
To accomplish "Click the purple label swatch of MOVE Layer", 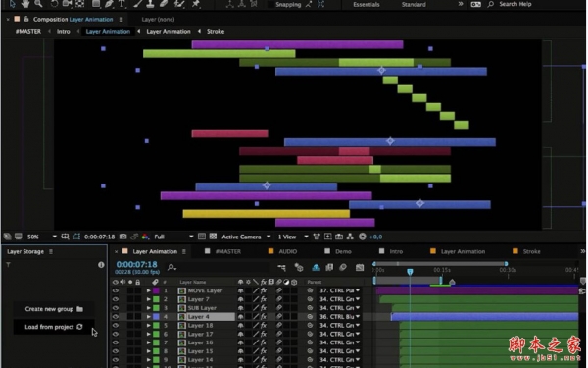I will coord(156,290).
